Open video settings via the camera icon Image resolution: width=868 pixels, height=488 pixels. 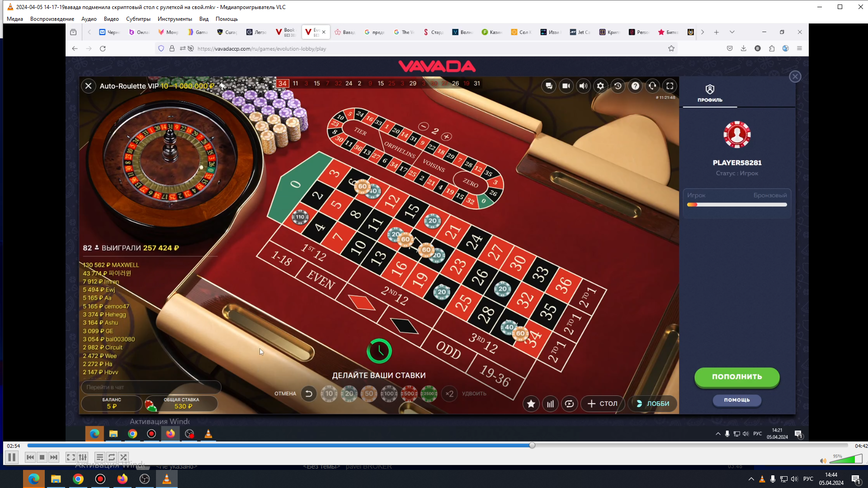click(566, 86)
